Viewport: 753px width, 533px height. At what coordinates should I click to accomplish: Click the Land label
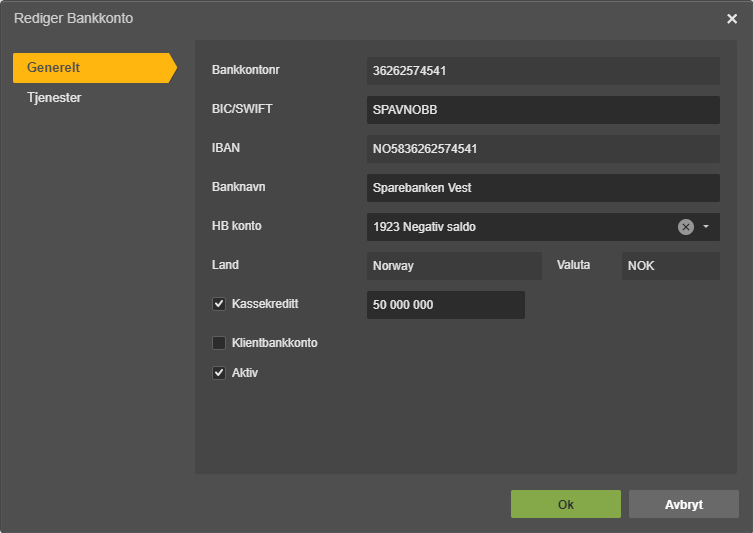[x=225, y=265]
